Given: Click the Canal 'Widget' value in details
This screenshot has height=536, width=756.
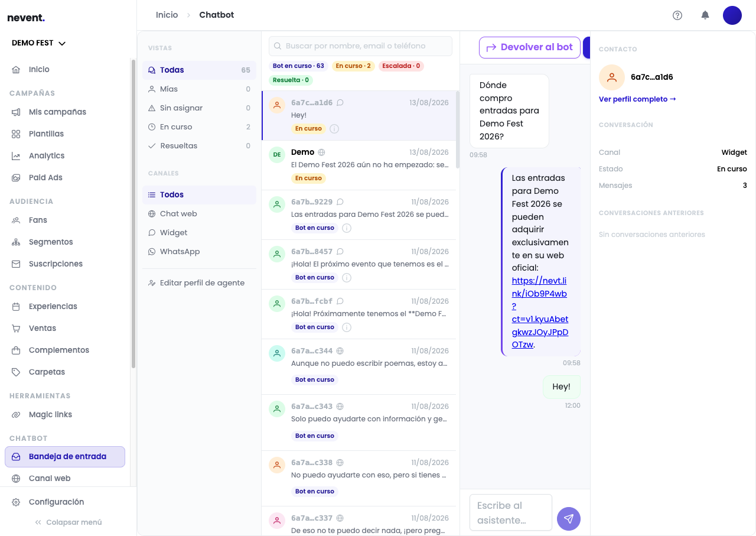Looking at the screenshot, I should point(734,152).
